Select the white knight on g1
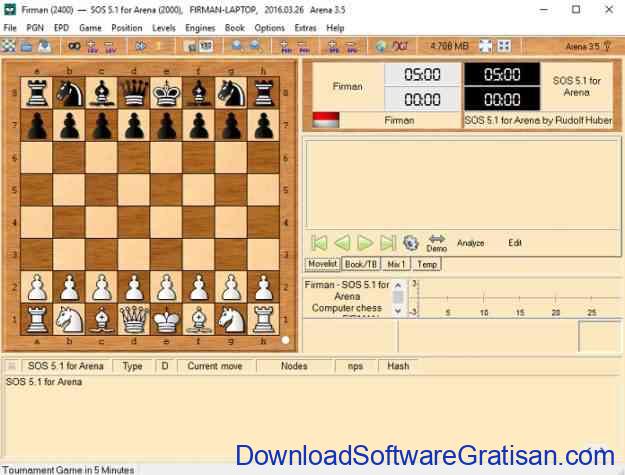 231,319
